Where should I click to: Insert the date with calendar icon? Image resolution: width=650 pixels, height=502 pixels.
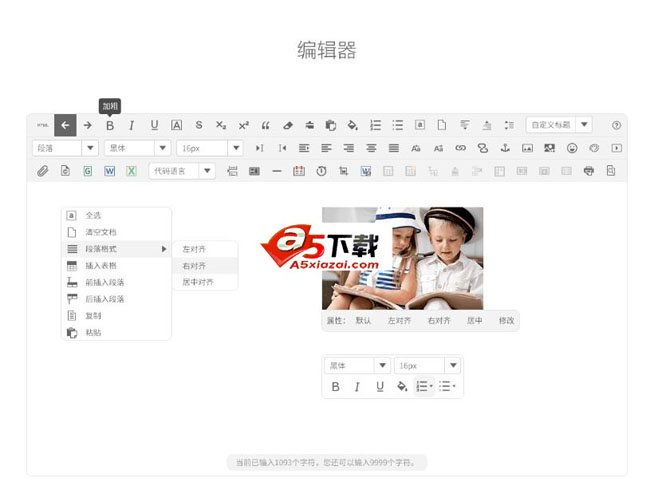pos(299,171)
